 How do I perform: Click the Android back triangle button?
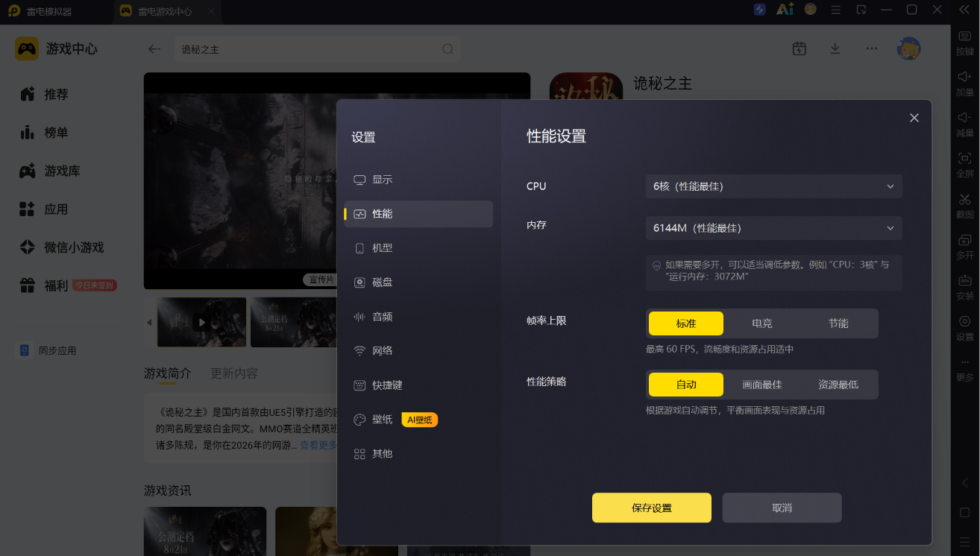pyautogui.click(x=965, y=483)
